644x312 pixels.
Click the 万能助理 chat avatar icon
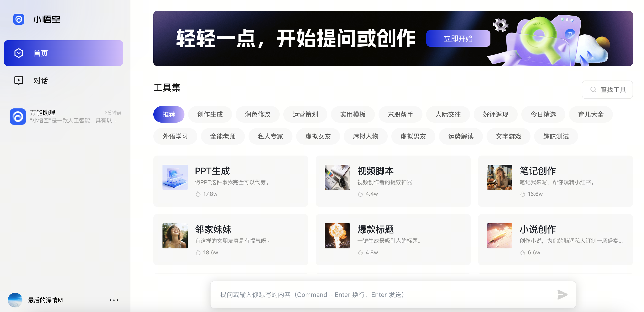pyautogui.click(x=18, y=116)
